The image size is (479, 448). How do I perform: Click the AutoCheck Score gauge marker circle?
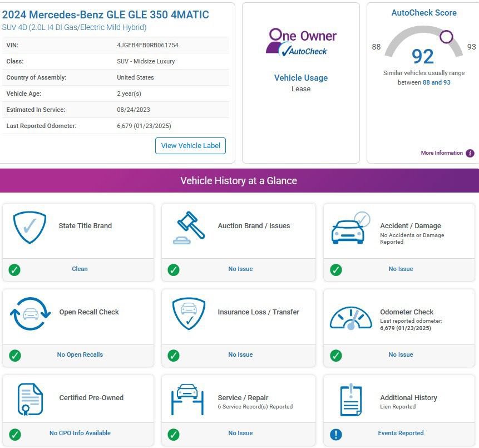446,37
